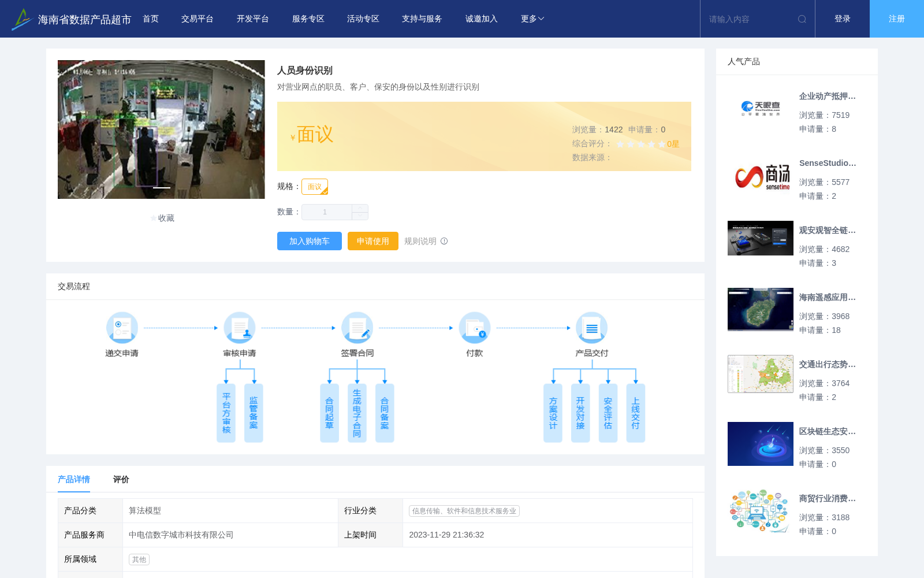Image resolution: width=924 pixels, height=578 pixels.
Task: Click the 合同起草 sub-step box
Action: 330,413
